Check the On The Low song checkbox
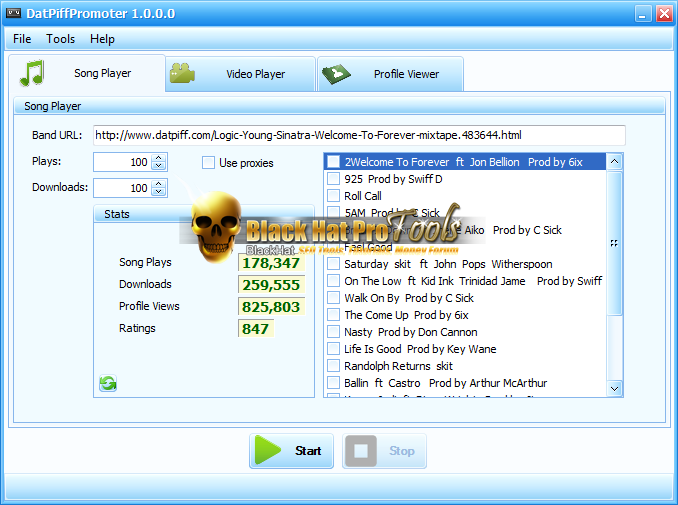The width and height of the screenshot is (678, 505). coord(333,281)
